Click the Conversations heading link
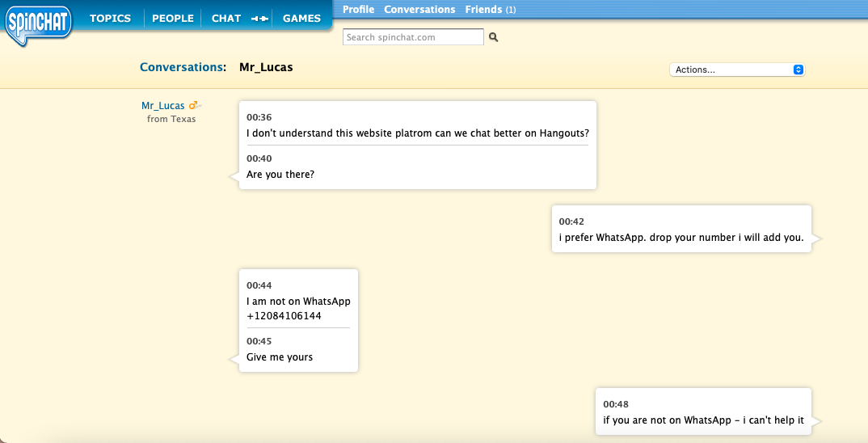Viewport: 868px width, 443px height. click(x=182, y=67)
